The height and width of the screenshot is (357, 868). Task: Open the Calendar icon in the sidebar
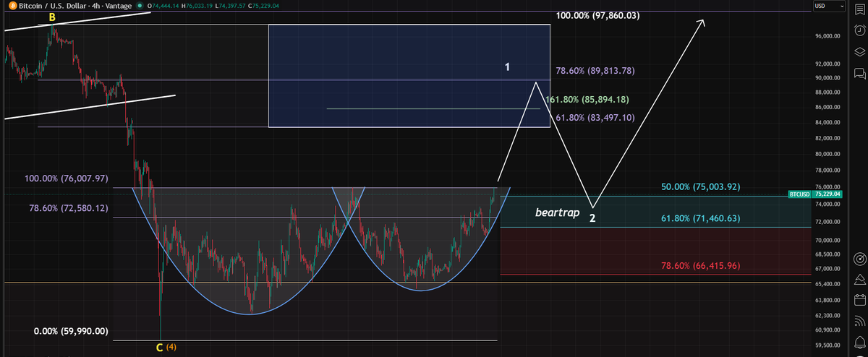click(x=859, y=300)
